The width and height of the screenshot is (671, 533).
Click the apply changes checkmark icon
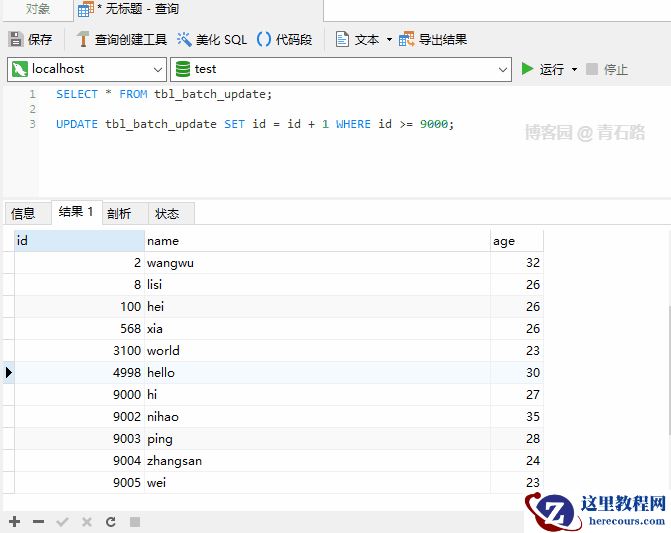(x=62, y=521)
